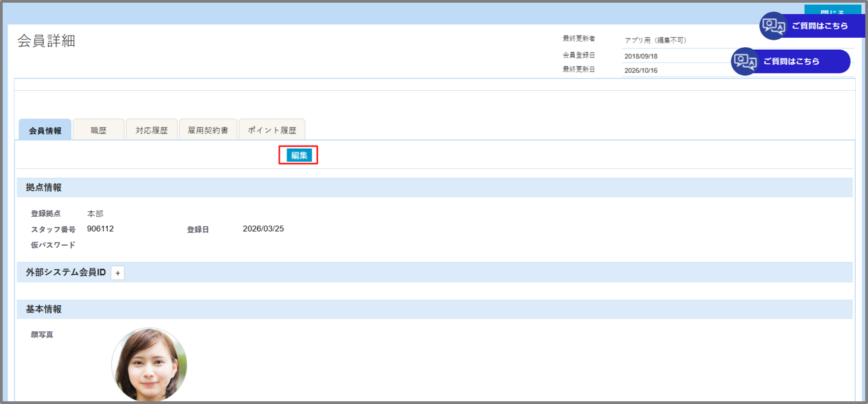Click the registration date 2026/03/25
This screenshot has height=404, width=868.
[263, 229]
